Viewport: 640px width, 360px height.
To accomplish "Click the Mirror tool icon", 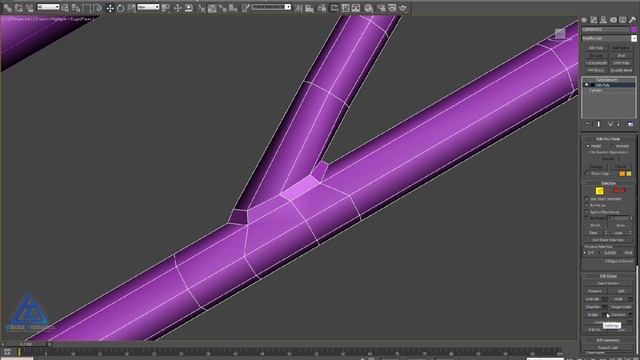I will pos(299,8).
